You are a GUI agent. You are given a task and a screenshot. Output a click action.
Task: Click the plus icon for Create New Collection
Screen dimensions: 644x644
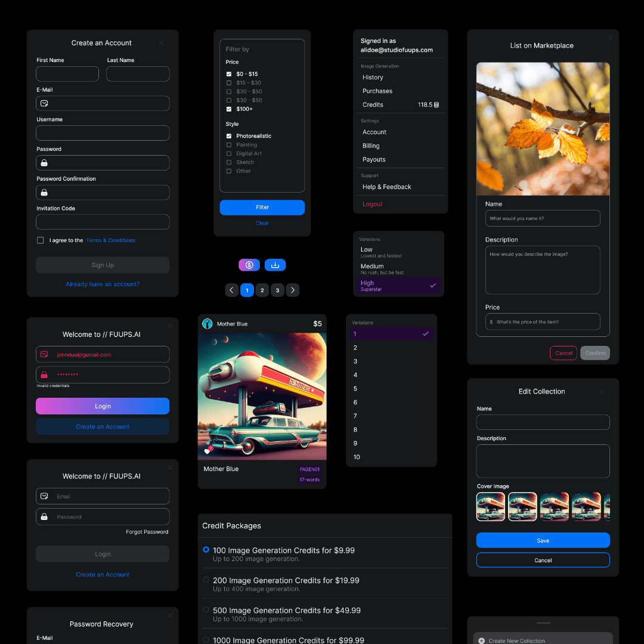tap(482, 640)
